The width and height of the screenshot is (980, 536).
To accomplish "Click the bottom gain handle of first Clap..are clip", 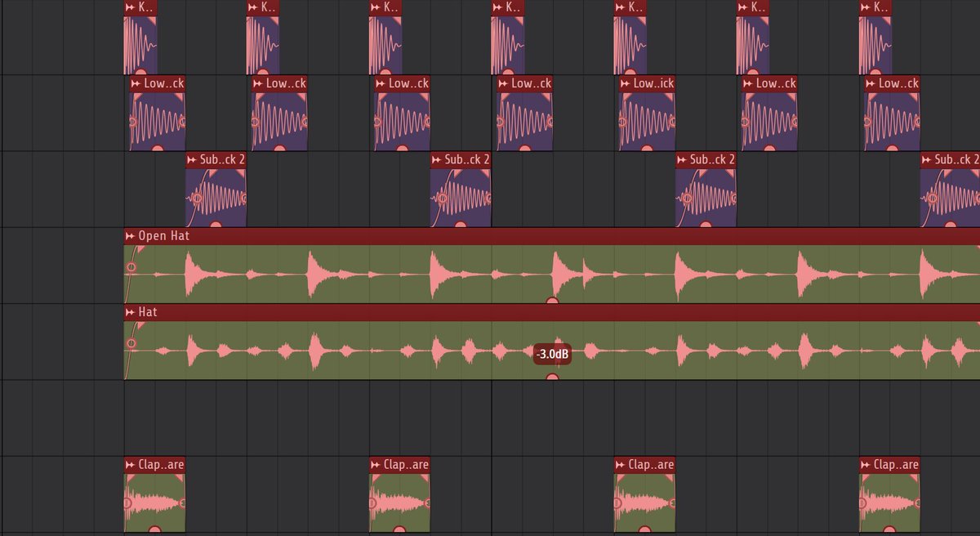I will [x=155, y=531].
